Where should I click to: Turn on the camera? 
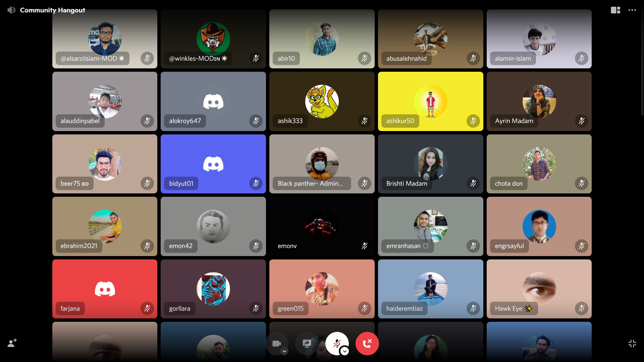pyautogui.click(x=276, y=343)
